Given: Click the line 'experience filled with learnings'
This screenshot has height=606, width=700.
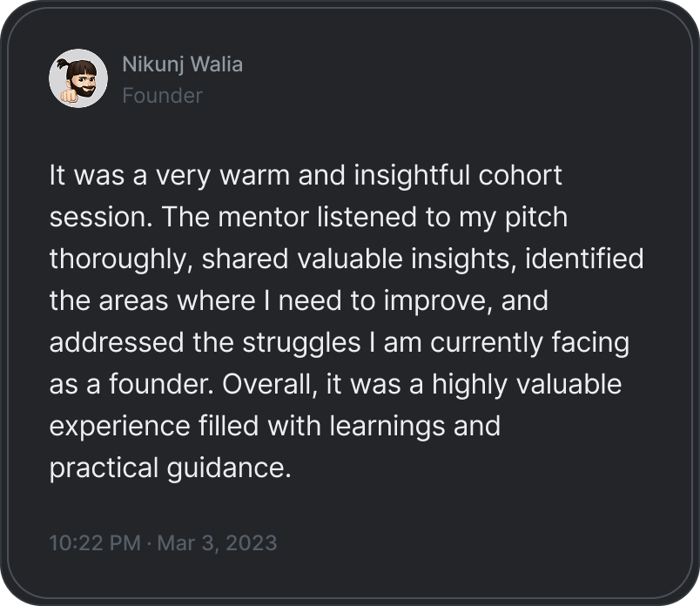Looking at the screenshot, I should click(274, 427).
